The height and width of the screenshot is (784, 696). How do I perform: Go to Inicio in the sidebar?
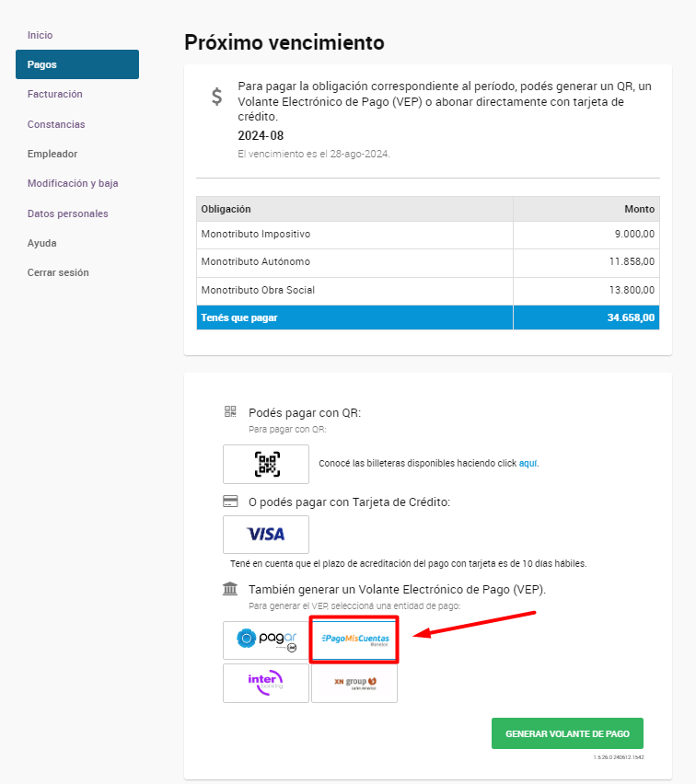[40, 35]
